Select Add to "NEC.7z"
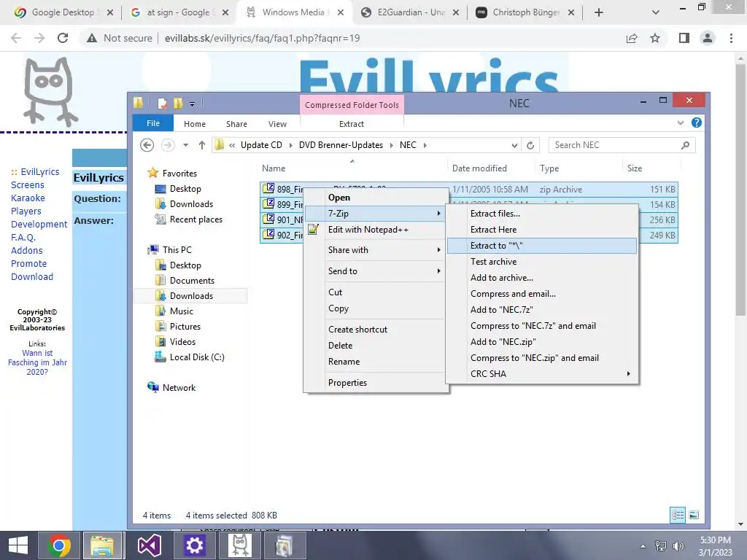747x560 pixels. 542,309
